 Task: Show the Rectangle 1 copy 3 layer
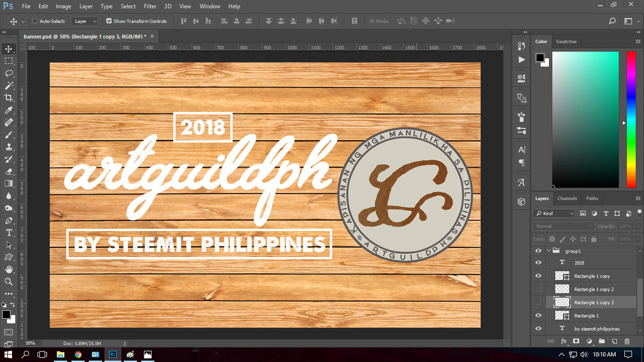coord(538,302)
